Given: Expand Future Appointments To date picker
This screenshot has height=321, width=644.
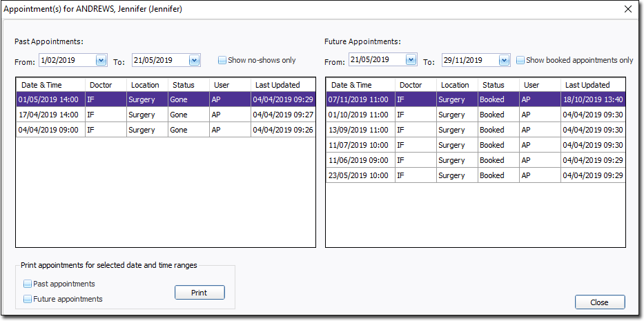Looking at the screenshot, I should point(504,61).
